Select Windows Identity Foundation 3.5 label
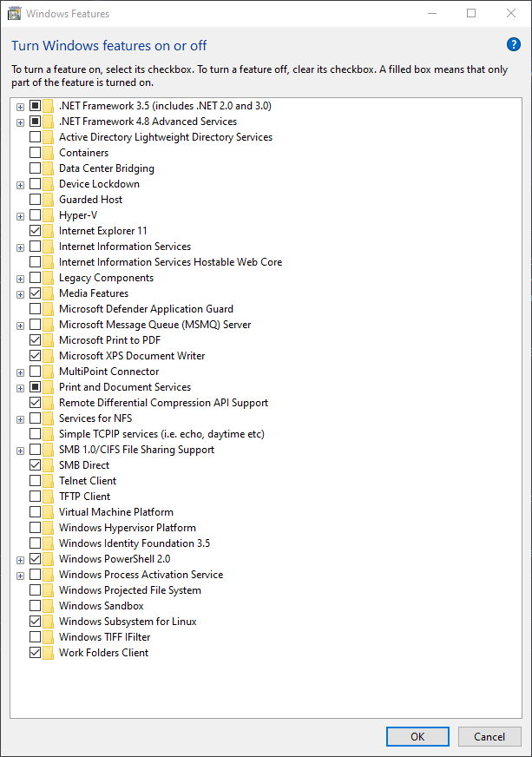The height and width of the screenshot is (757, 532). [135, 543]
